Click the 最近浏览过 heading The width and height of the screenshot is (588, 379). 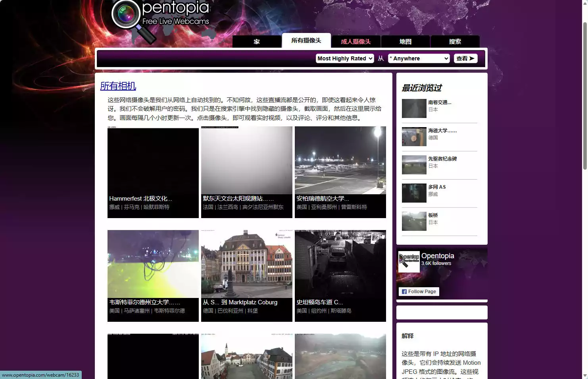point(422,88)
